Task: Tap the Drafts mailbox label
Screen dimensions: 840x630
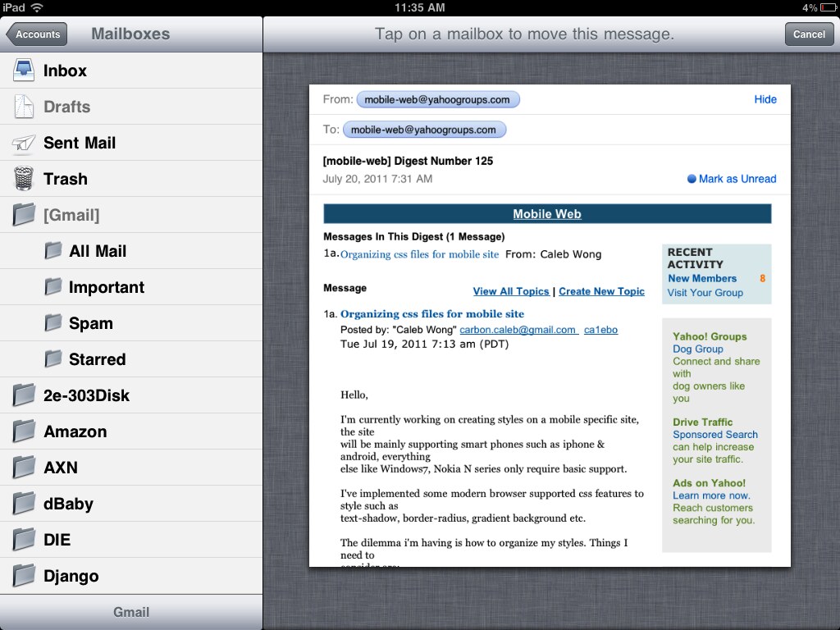Action: tap(67, 107)
